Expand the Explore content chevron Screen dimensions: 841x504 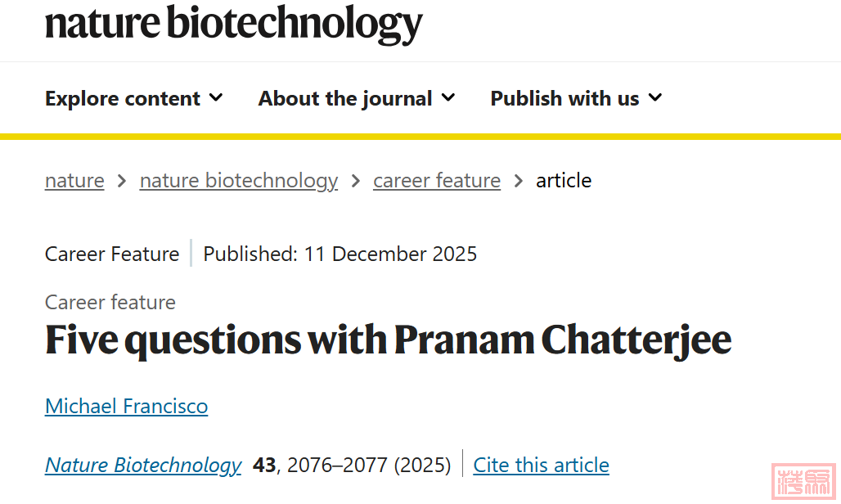click(x=216, y=98)
